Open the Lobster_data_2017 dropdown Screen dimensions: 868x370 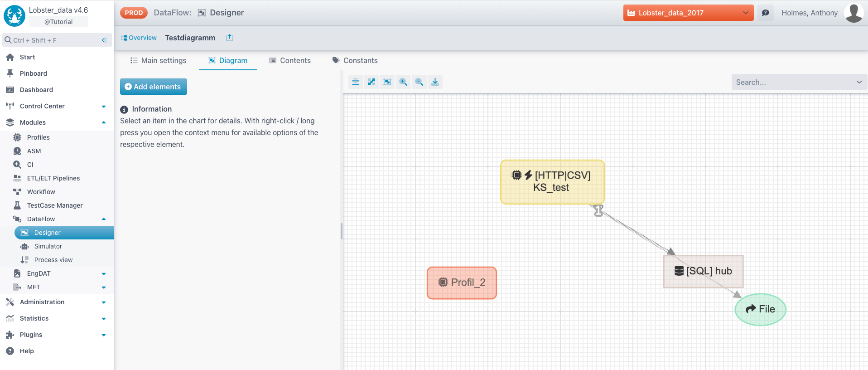[688, 13]
